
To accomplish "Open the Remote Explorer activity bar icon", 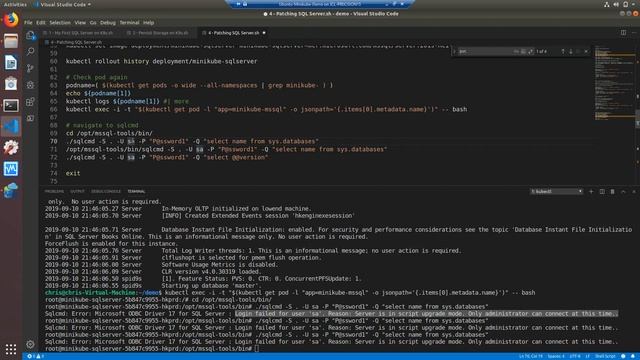I will point(31,118).
